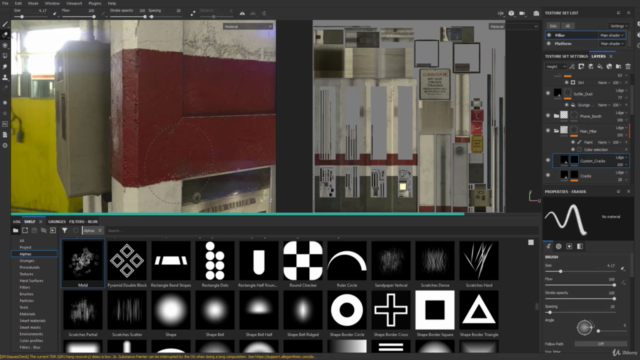
Task: Toggle Follow Path Off button
Action: [x=601, y=344]
